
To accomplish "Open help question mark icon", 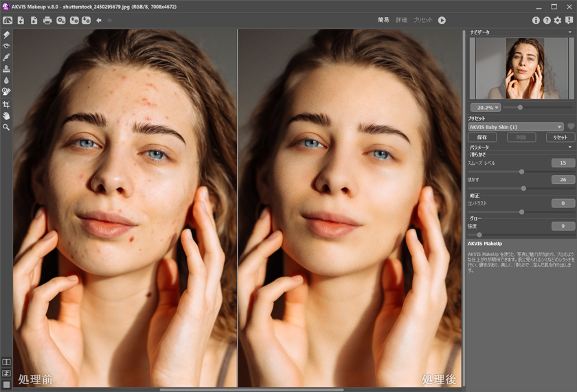I will click(547, 21).
